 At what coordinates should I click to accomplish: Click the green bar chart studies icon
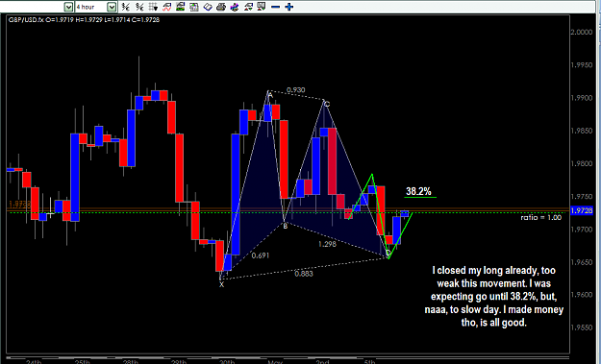pyautogui.click(x=180, y=7)
